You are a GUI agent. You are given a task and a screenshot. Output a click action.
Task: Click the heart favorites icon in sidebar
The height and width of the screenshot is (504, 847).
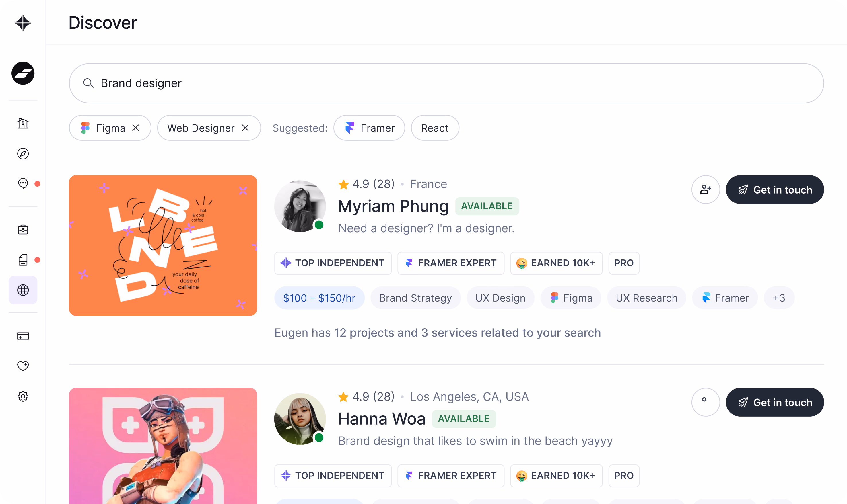(23, 366)
